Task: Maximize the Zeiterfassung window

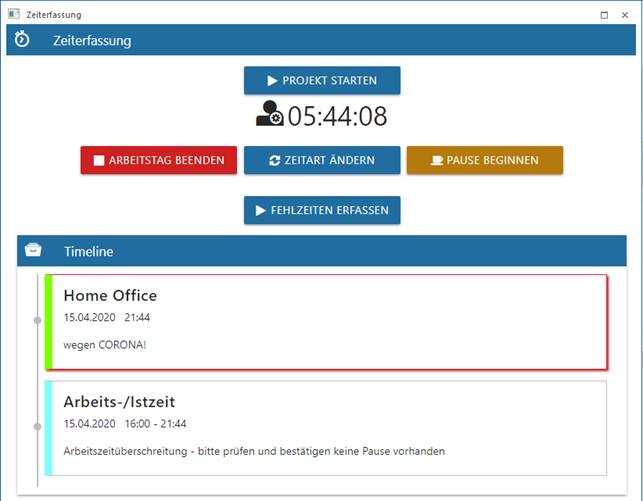Action: click(x=604, y=15)
